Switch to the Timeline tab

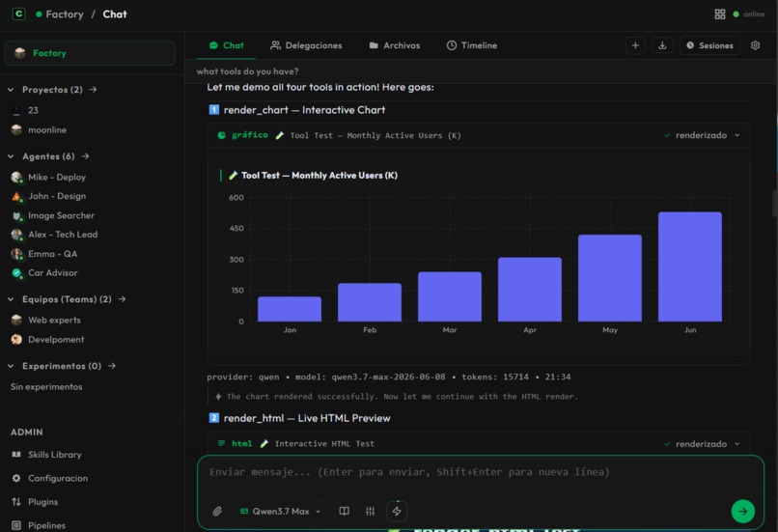click(472, 45)
